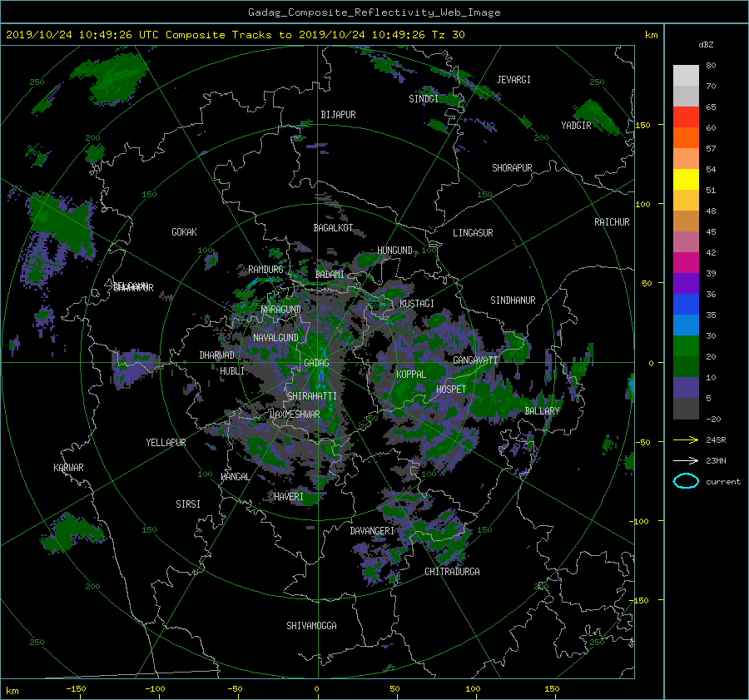
Task: Click the DAVANGERI city label
Action: (x=372, y=531)
